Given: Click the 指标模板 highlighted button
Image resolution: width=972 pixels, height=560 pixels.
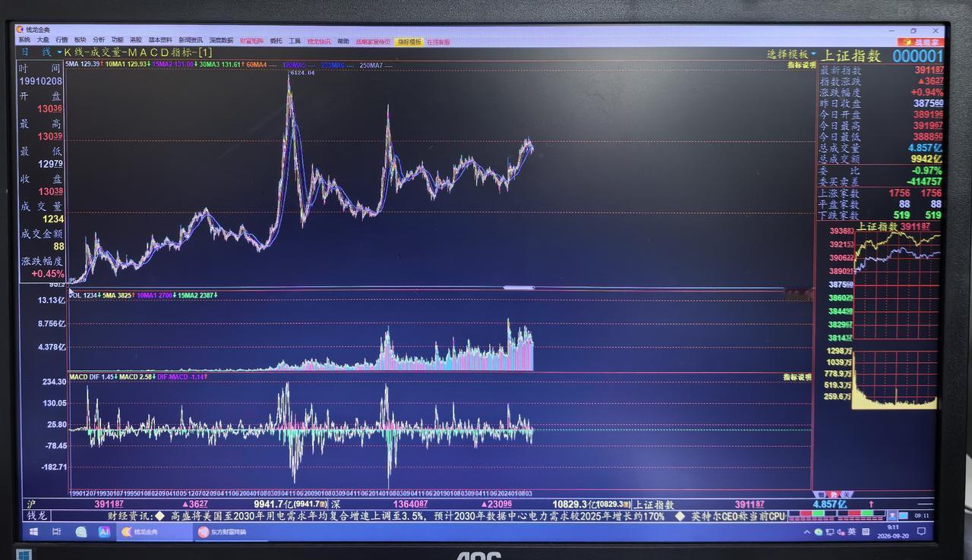Looking at the screenshot, I should [409, 42].
